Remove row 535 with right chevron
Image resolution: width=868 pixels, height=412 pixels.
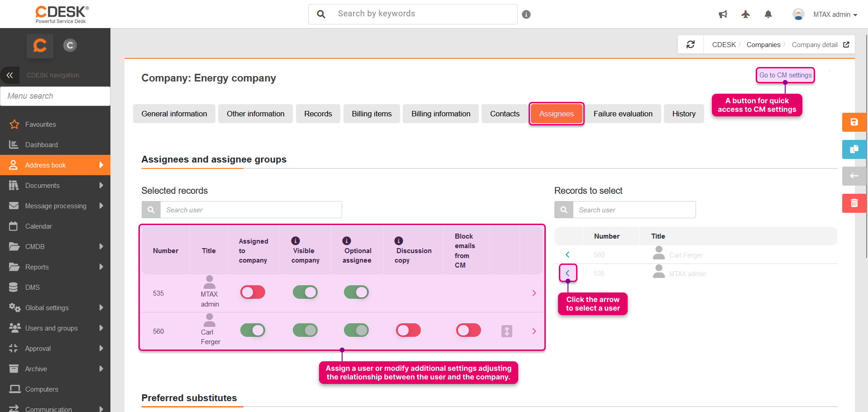pyautogui.click(x=534, y=293)
